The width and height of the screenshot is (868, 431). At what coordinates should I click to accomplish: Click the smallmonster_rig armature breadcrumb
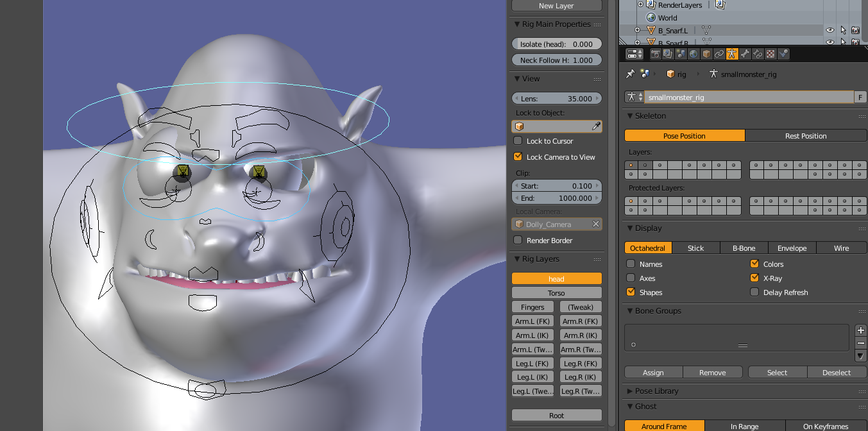pos(743,74)
